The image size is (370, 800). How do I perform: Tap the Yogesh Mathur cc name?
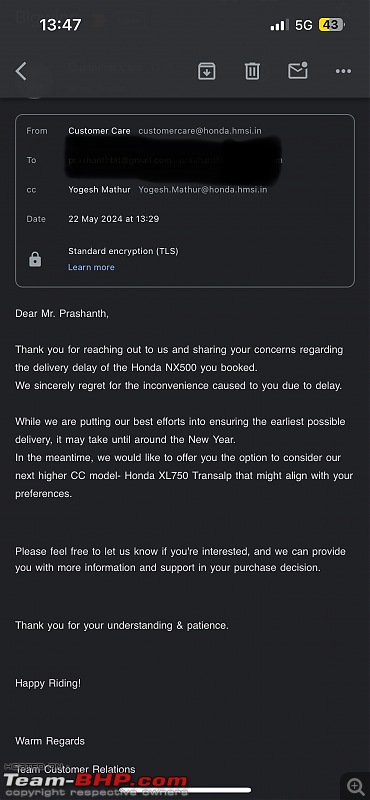[x=99, y=190]
